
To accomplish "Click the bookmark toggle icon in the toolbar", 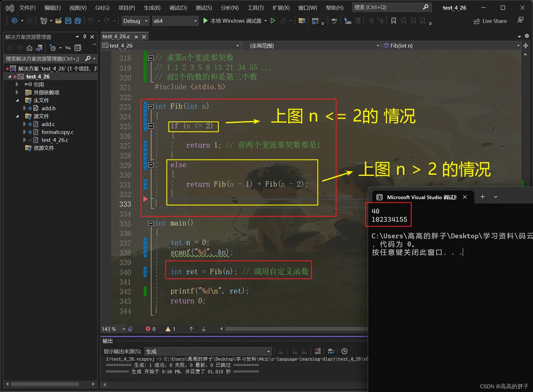I will (394, 21).
